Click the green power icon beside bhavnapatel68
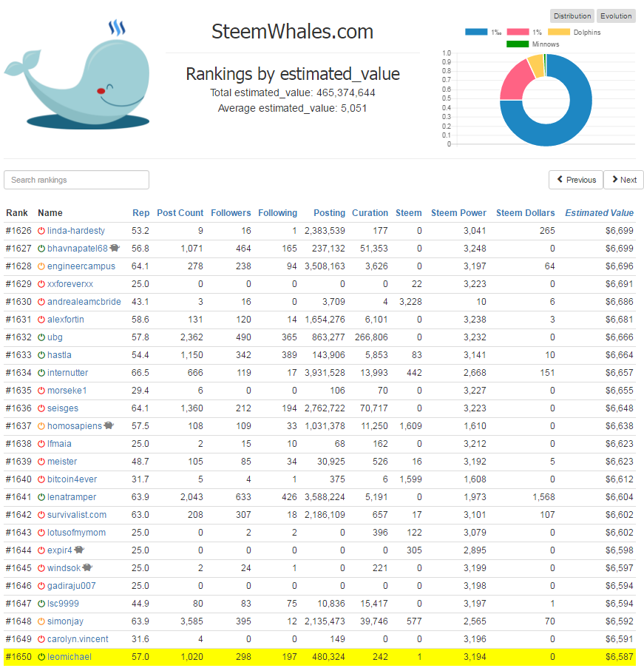 tap(41, 249)
